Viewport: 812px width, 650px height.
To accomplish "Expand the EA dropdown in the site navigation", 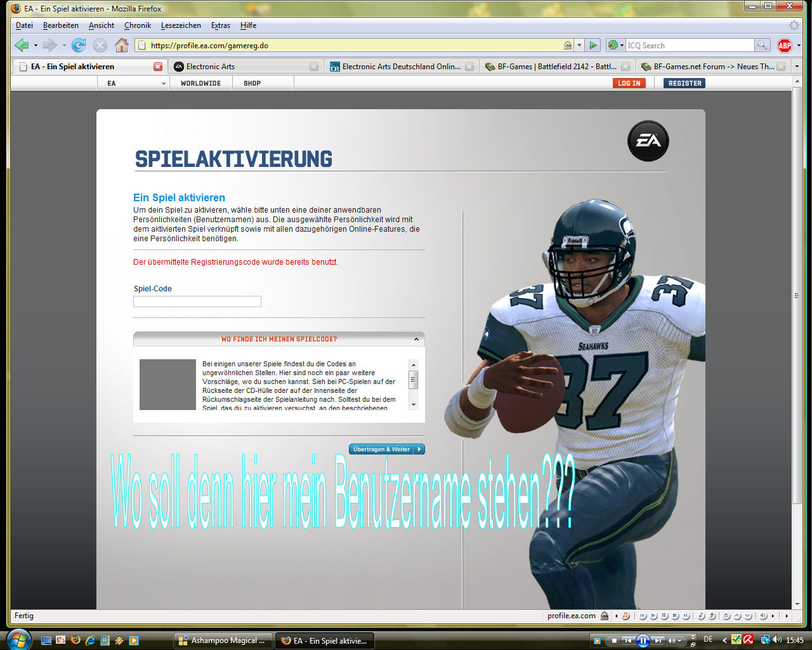I will point(163,83).
